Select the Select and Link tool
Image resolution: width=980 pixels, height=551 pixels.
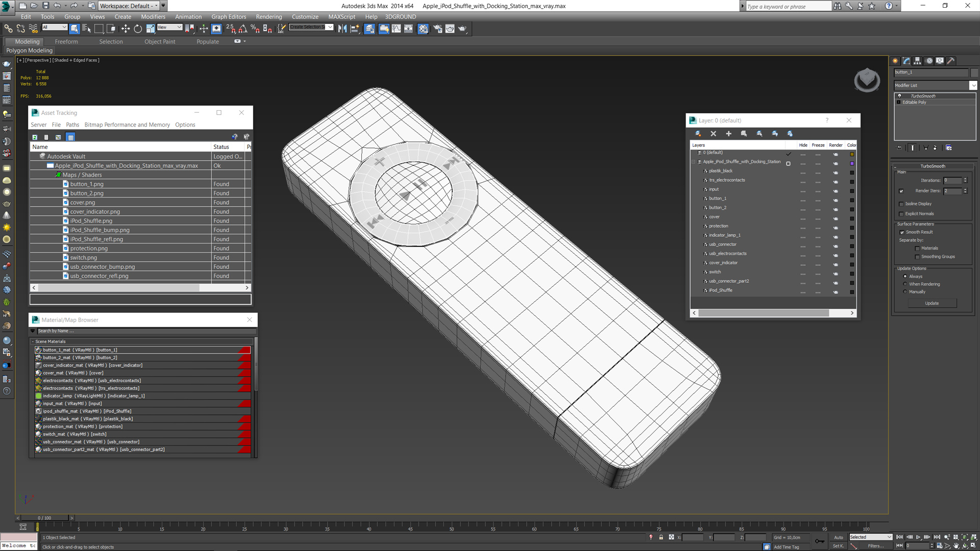(x=8, y=29)
